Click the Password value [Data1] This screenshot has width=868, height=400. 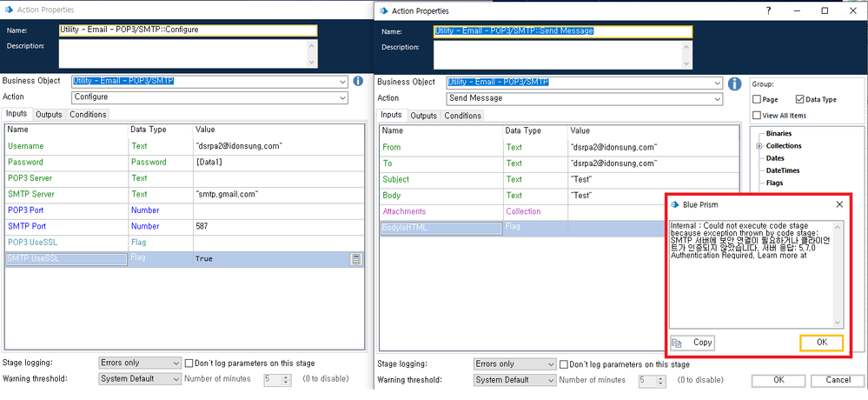(x=211, y=163)
